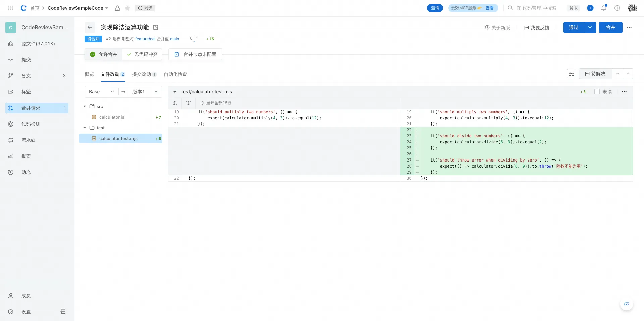
Task: Click the 同步 sync button
Action: (x=145, y=8)
